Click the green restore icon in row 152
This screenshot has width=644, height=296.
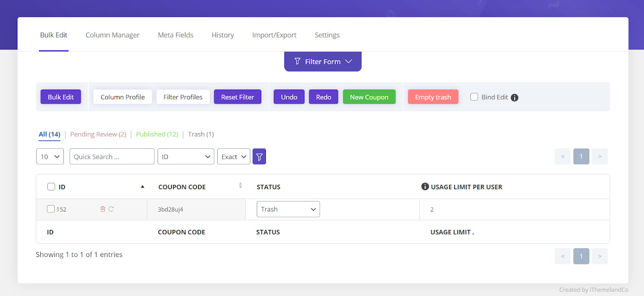click(111, 209)
